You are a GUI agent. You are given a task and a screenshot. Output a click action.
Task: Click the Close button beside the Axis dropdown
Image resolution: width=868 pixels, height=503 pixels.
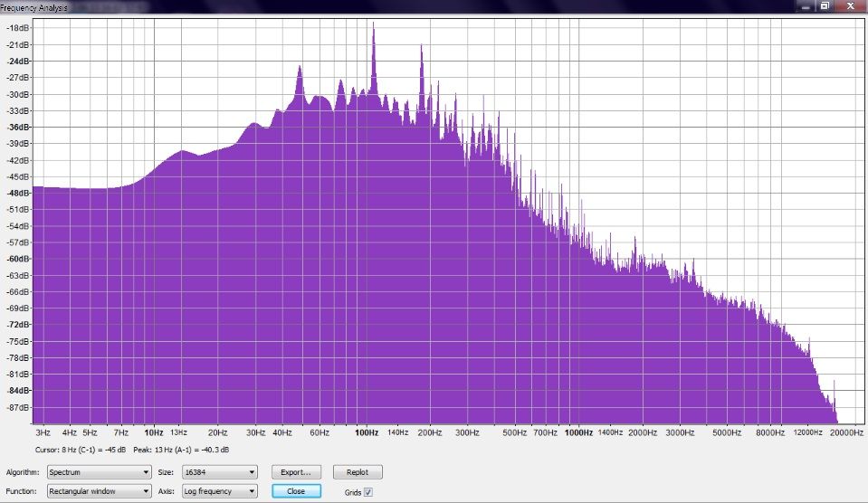(296, 491)
